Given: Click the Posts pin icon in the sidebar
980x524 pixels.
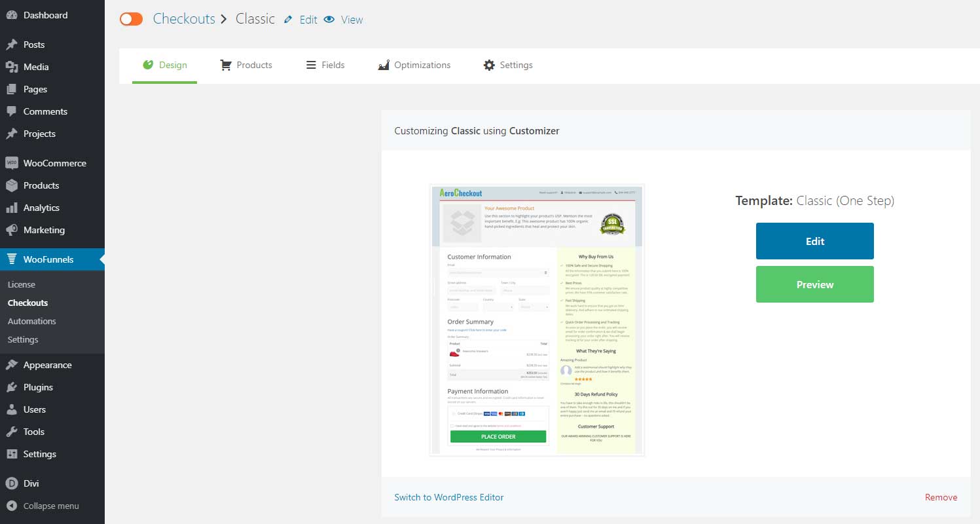Looking at the screenshot, I should tap(11, 44).
